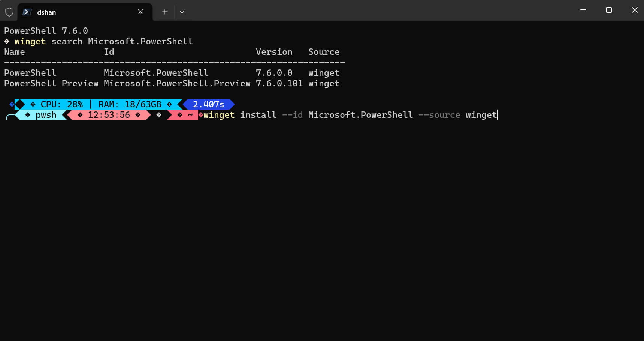
Task: Click the dashed separator line under the headers
Action: [x=174, y=62]
